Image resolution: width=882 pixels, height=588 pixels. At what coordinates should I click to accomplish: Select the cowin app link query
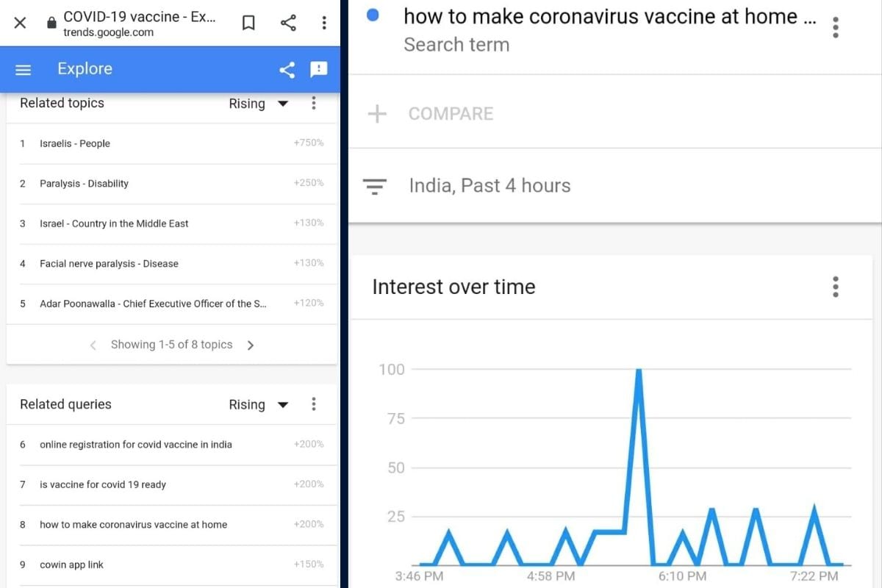(71, 565)
